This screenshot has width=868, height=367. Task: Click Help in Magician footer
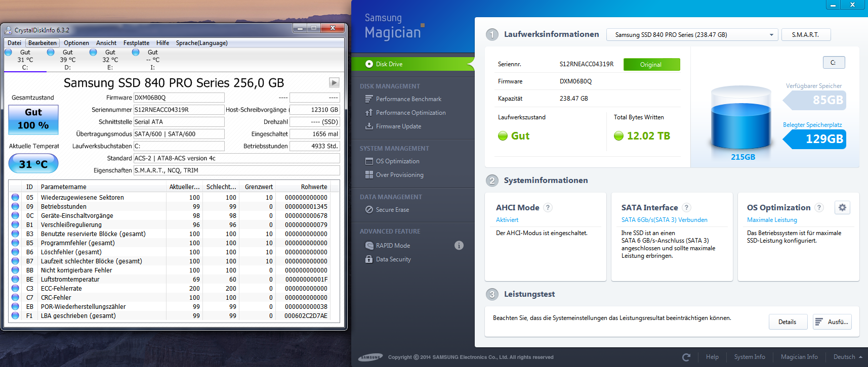[x=712, y=357]
